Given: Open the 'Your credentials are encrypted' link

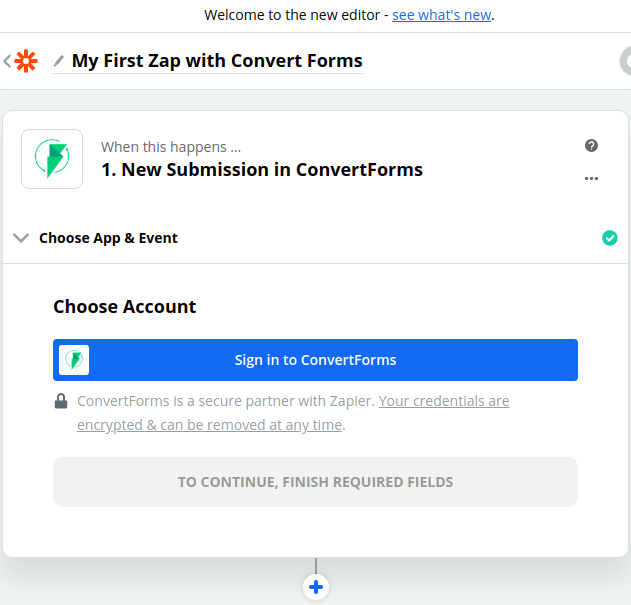Looking at the screenshot, I should click(444, 401).
